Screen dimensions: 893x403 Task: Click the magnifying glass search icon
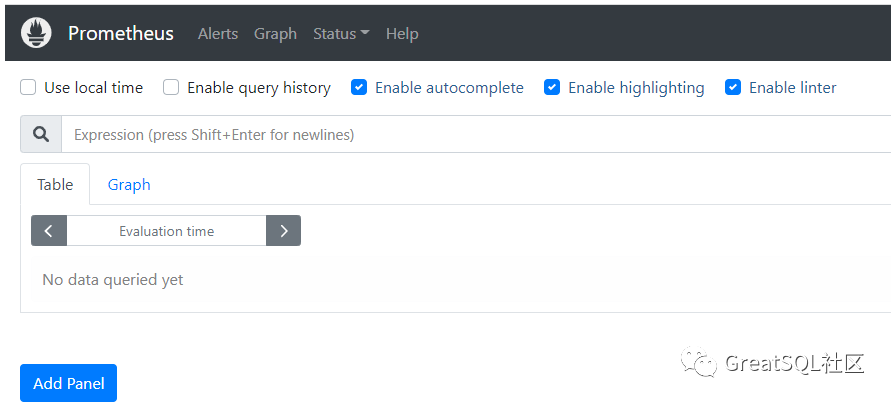click(41, 134)
